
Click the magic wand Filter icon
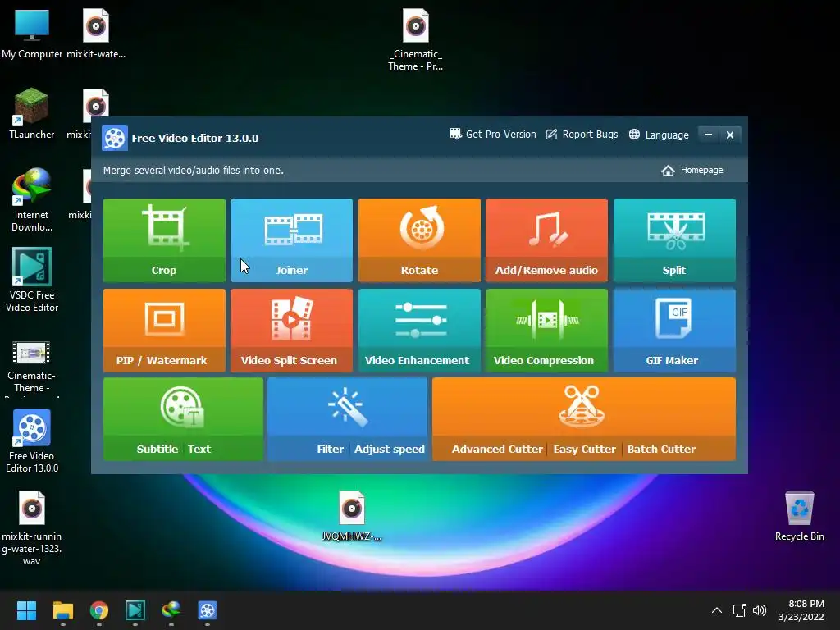[x=348, y=407]
